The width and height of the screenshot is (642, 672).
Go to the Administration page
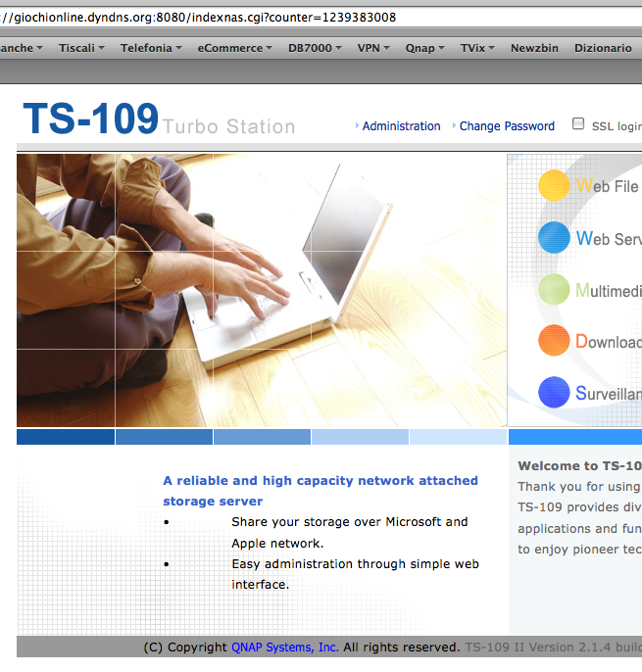click(x=401, y=126)
